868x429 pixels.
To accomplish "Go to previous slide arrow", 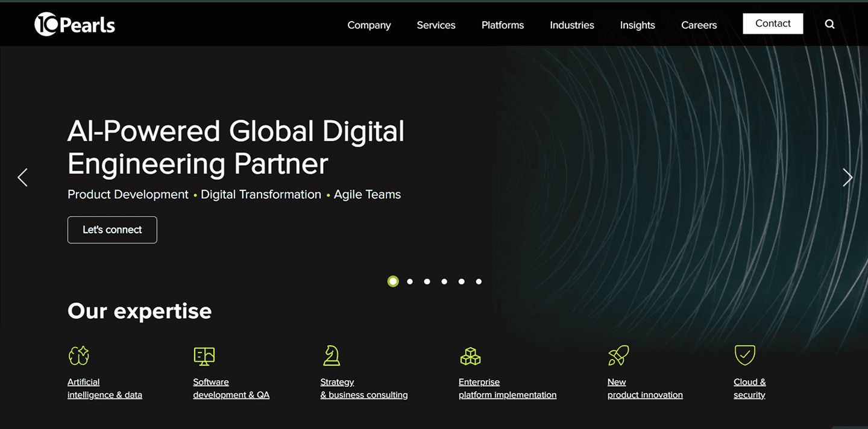I will 22,177.
